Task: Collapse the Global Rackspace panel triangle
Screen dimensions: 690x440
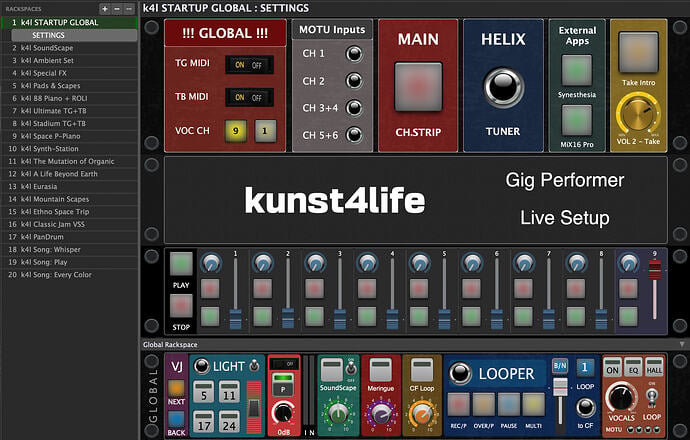Action: tap(682, 345)
